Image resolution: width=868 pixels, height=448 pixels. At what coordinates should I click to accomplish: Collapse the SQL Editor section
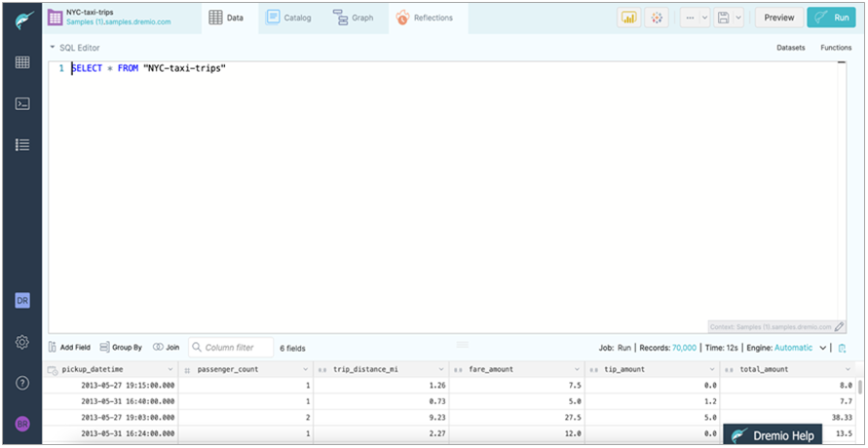(53, 48)
